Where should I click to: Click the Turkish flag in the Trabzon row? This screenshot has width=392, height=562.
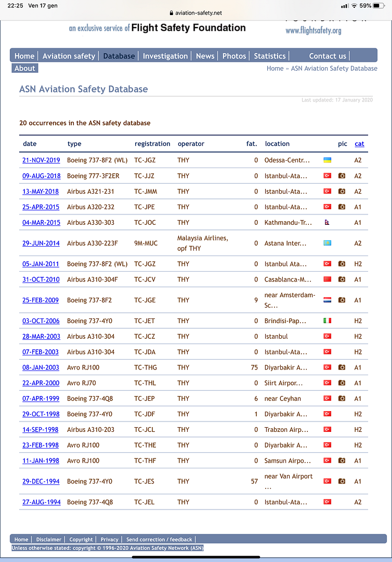pos(327,429)
